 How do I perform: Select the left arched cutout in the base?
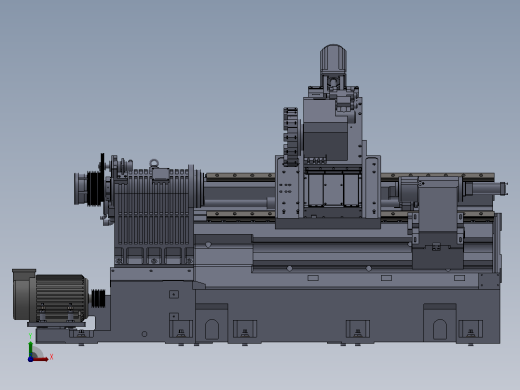pos(212,329)
